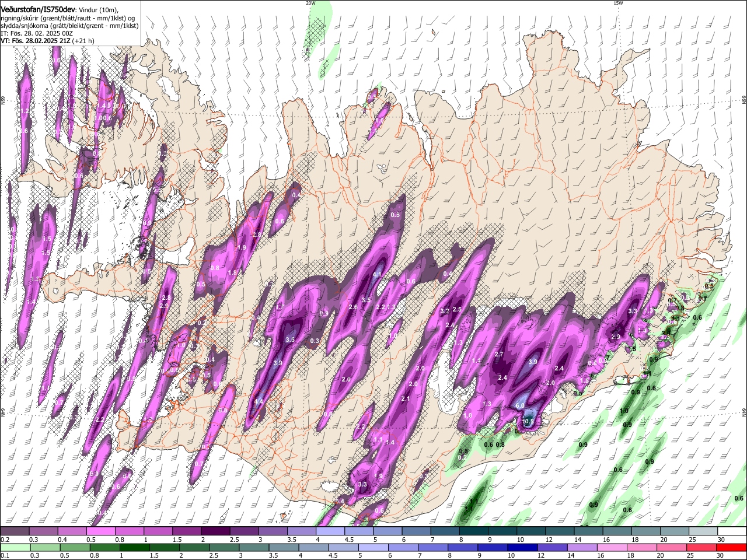Pick the darkest green 1 swatch in rain legend
Viewport: 747px width, 560px height.
click(134, 547)
